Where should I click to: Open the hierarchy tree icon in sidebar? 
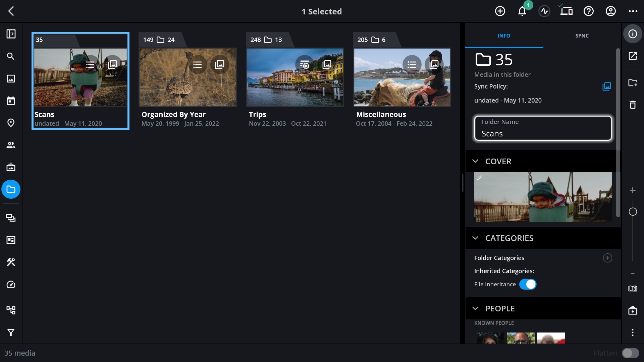(x=11, y=310)
